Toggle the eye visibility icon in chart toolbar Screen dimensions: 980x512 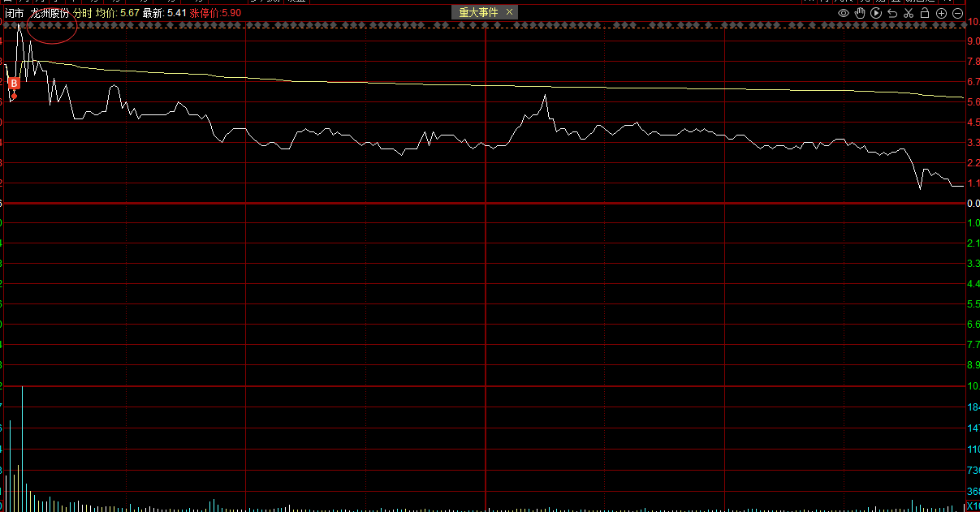pos(844,14)
